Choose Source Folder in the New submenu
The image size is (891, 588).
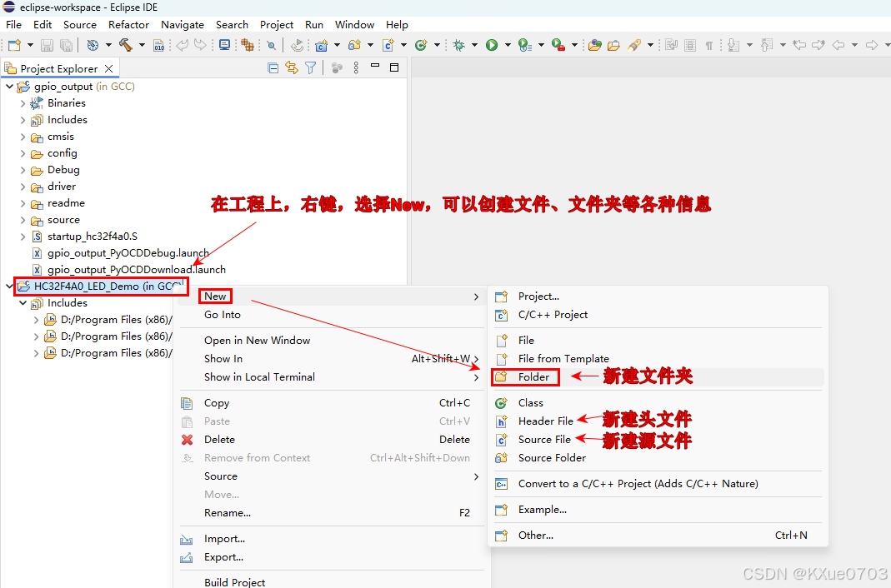click(x=658, y=457)
